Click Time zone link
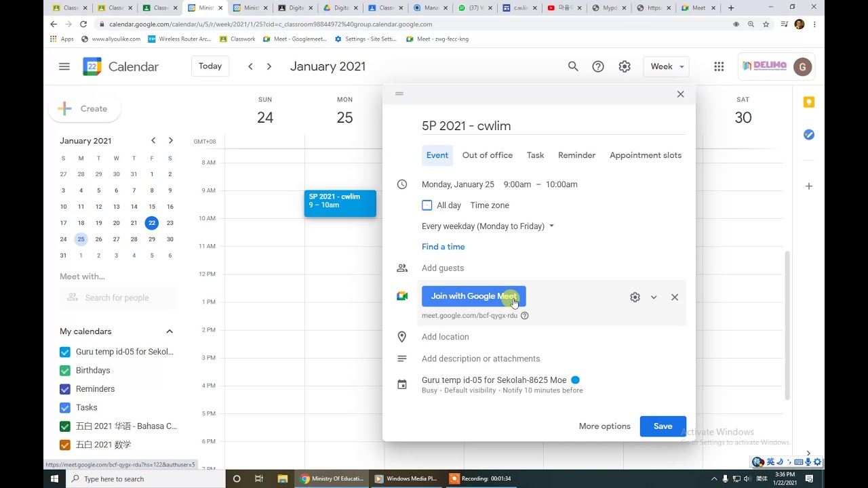Image resolution: width=868 pixels, height=488 pixels. tap(490, 205)
